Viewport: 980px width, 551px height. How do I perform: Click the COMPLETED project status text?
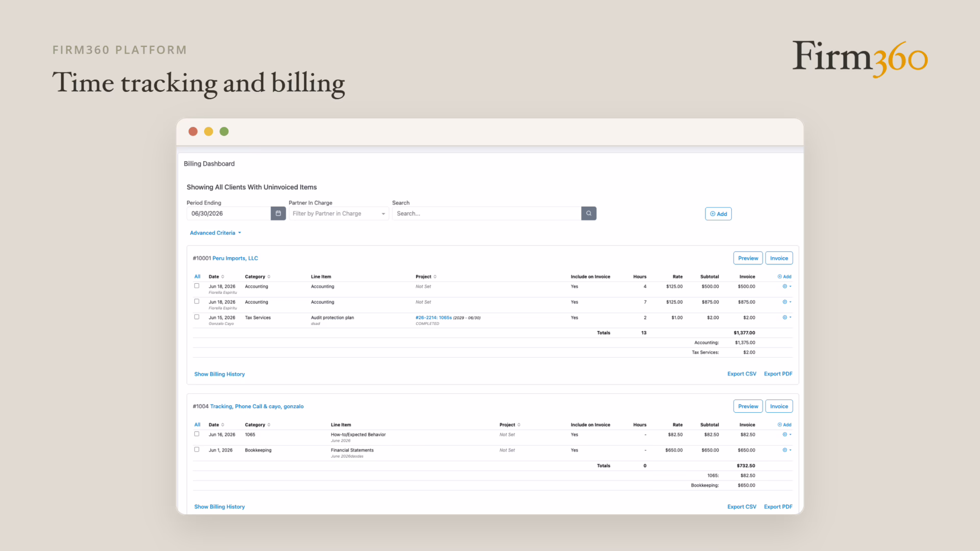tap(427, 323)
